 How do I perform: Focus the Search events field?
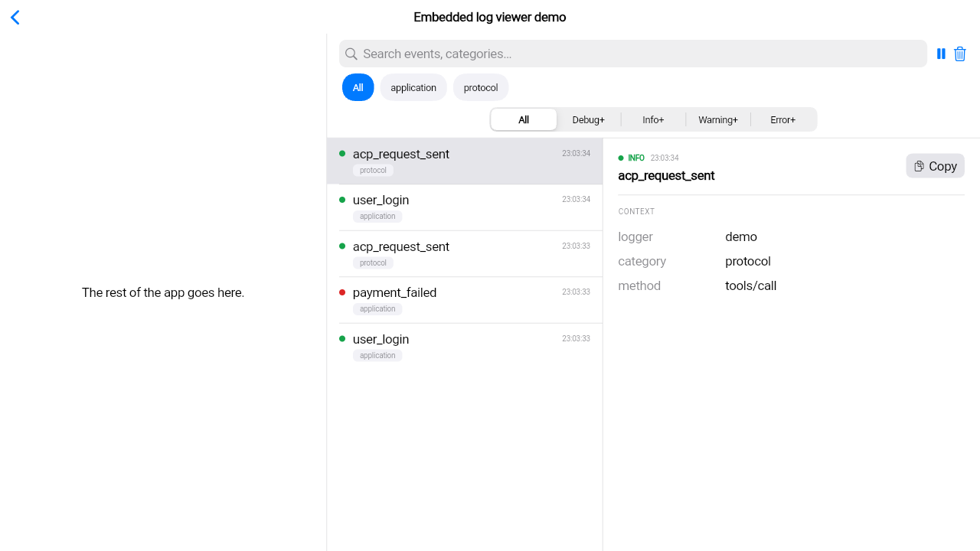click(633, 54)
